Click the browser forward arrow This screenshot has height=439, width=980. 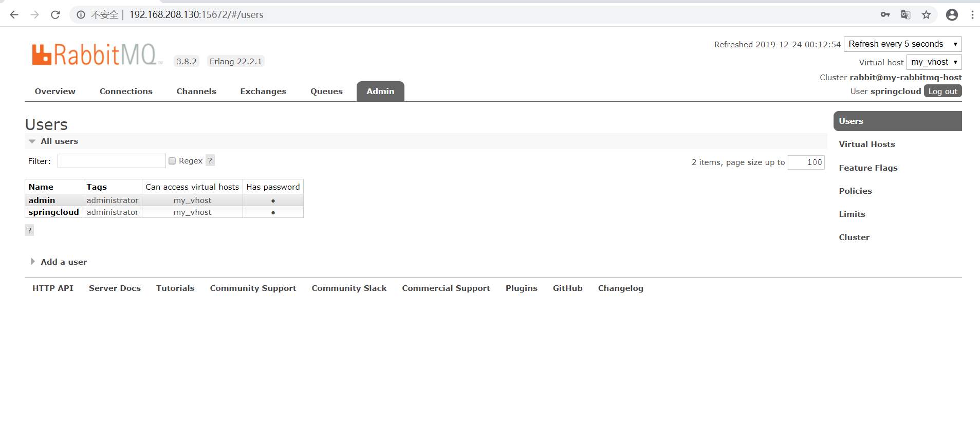34,15
